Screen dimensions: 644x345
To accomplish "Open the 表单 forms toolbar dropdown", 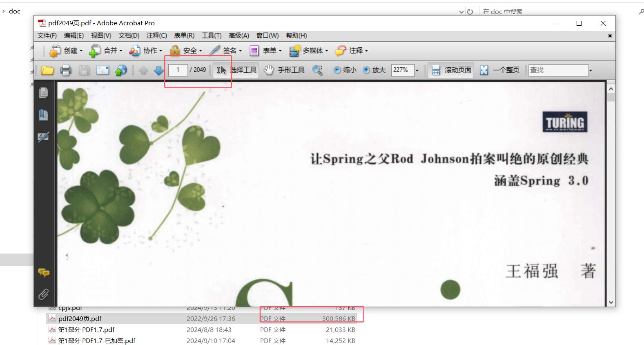I will tap(265, 51).
